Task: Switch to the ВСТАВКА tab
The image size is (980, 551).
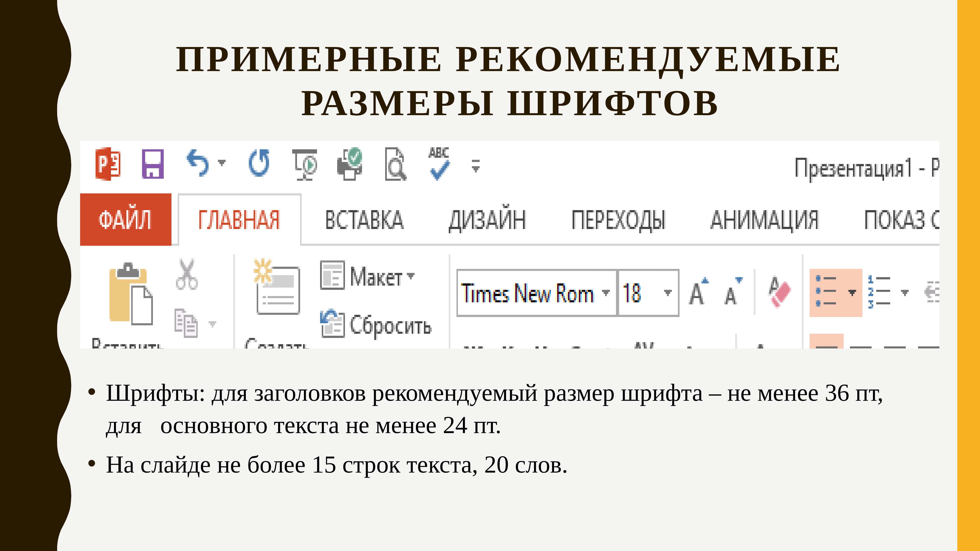Action: coord(364,219)
